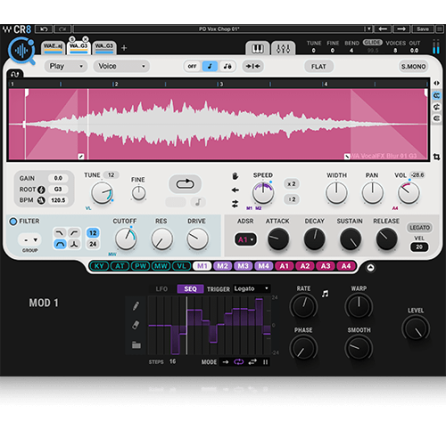Show the keyboard view

click(257, 49)
